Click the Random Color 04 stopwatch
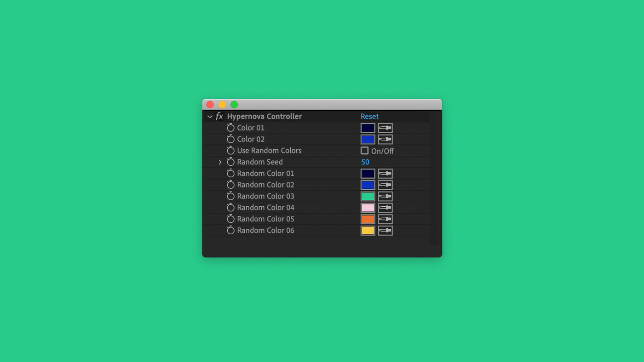 coord(231,208)
